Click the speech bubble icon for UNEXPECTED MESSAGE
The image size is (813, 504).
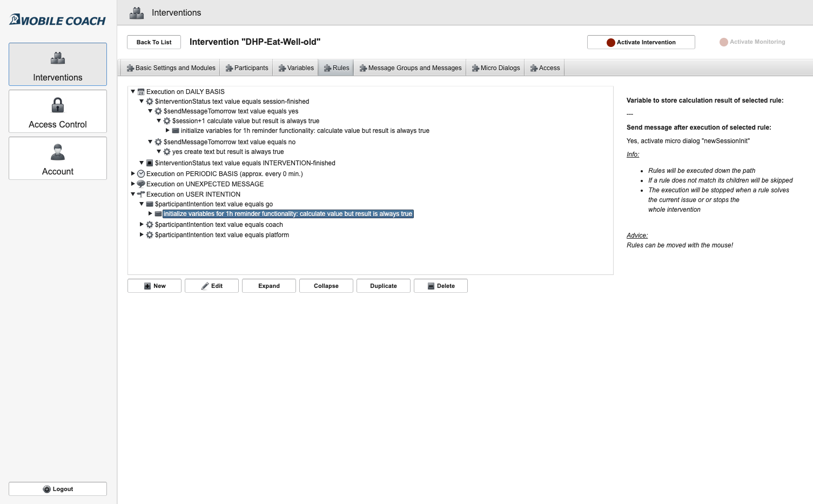[x=141, y=184]
